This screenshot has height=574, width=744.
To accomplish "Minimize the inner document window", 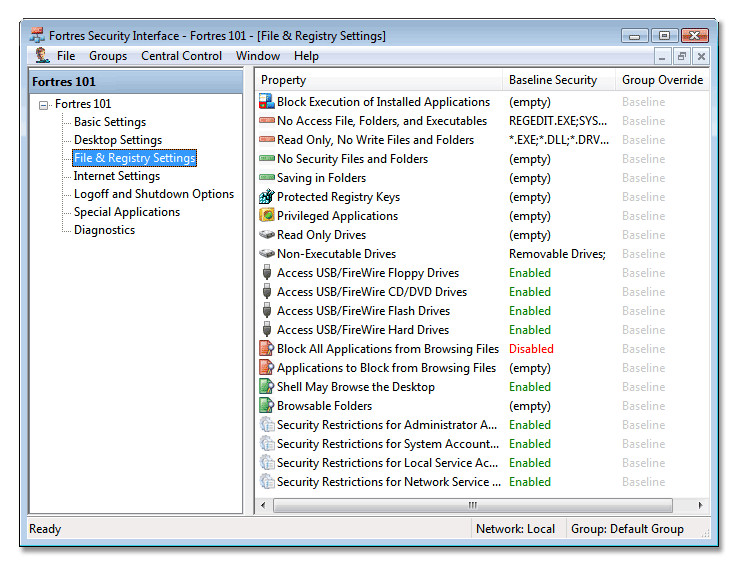I will [x=662, y=57].
